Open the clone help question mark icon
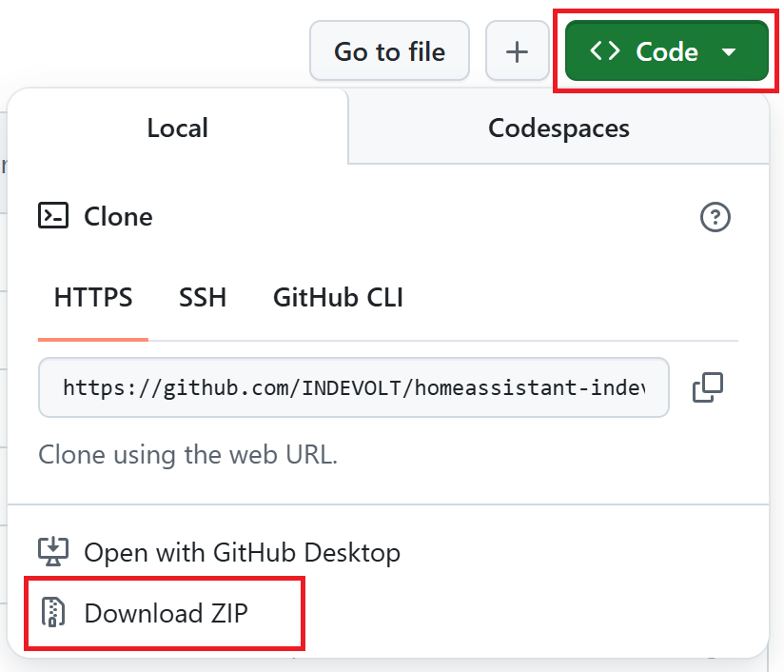Viewport: 784px width, 672px height. pyautogui.click(x=715, y=218)
